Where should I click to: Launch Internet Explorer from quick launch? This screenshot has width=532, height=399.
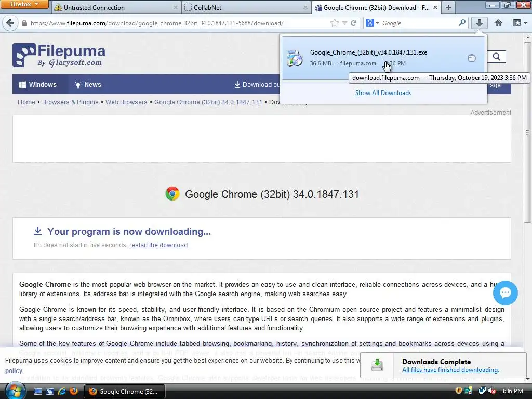point(62,392)
